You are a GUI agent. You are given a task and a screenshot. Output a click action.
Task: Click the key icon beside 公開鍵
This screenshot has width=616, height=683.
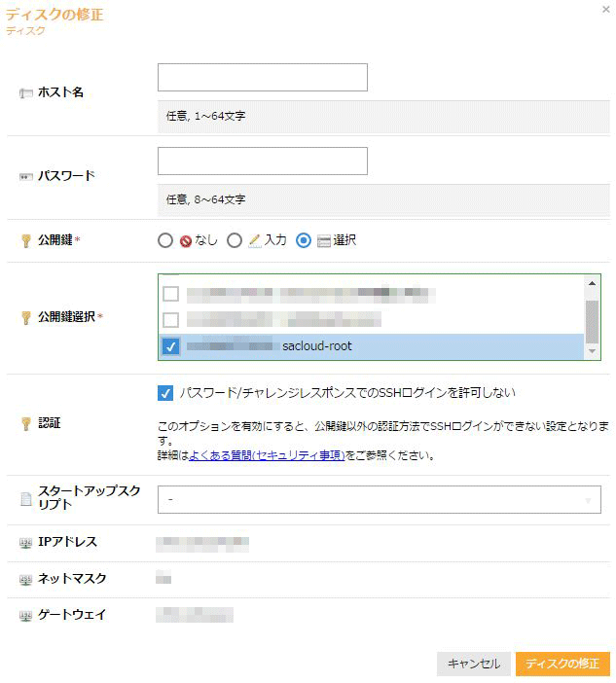click(x=25, y=240)
